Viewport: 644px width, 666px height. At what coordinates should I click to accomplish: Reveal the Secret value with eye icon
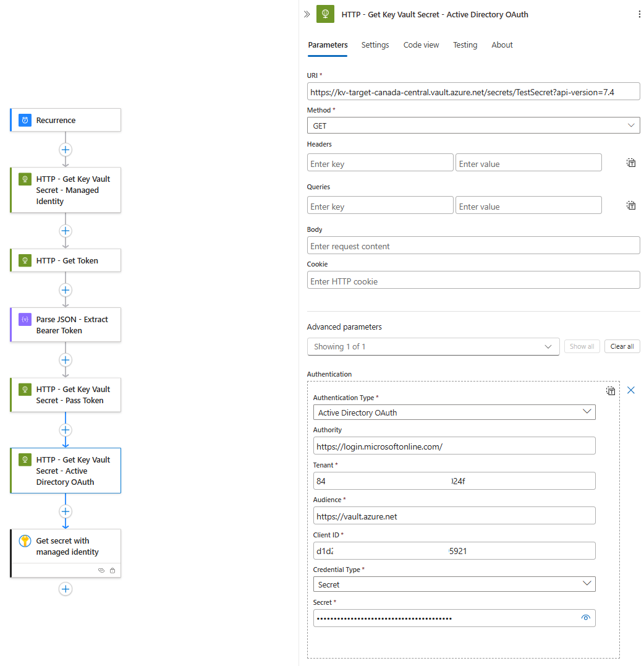point(586,618)
